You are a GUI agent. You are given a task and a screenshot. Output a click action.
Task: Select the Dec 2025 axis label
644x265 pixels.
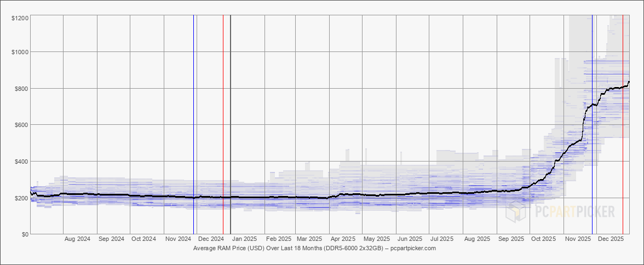click(611, 239)
